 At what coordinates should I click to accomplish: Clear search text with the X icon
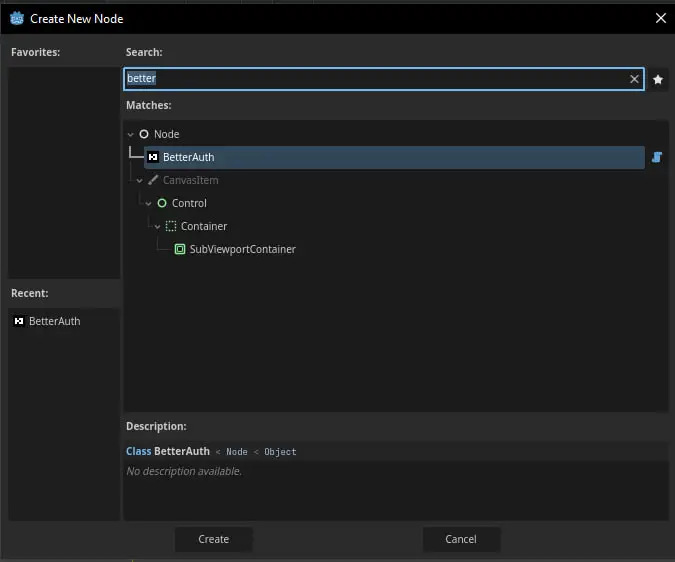[x=634, y=79]
